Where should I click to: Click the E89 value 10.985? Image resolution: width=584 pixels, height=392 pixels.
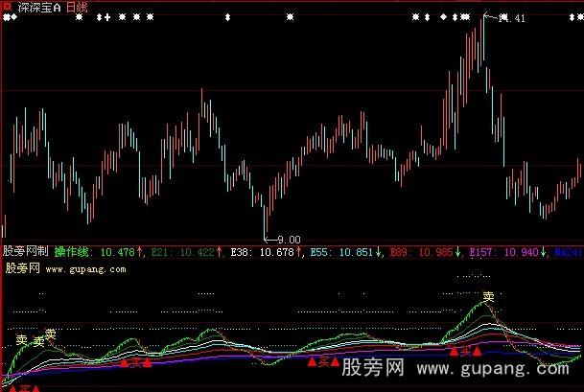coord(435,252)
